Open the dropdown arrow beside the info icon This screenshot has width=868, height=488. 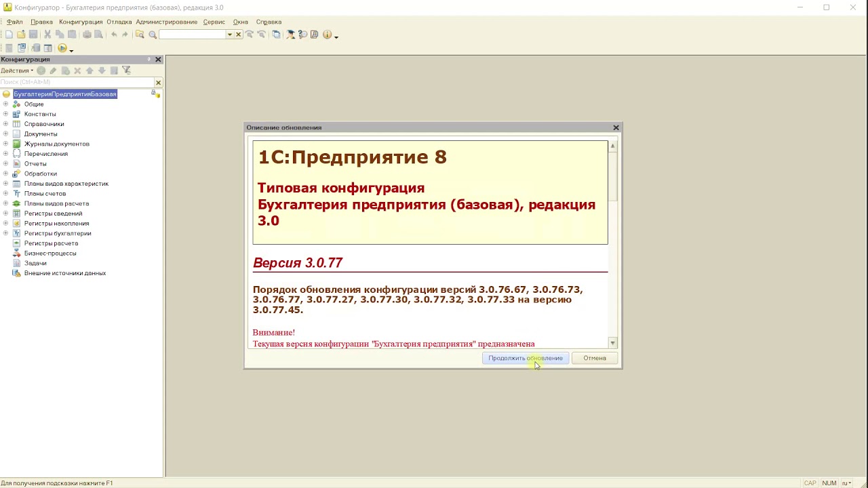tap(336, 37)
